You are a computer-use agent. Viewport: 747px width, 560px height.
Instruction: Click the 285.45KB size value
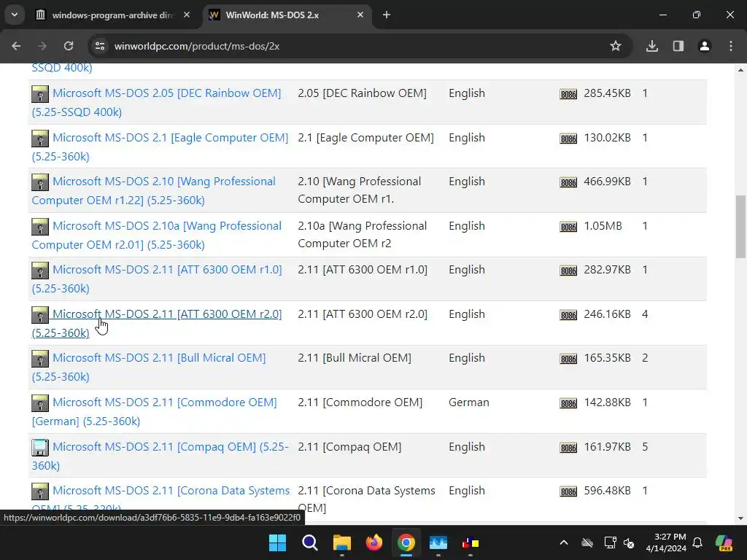[x=607, y=93]
